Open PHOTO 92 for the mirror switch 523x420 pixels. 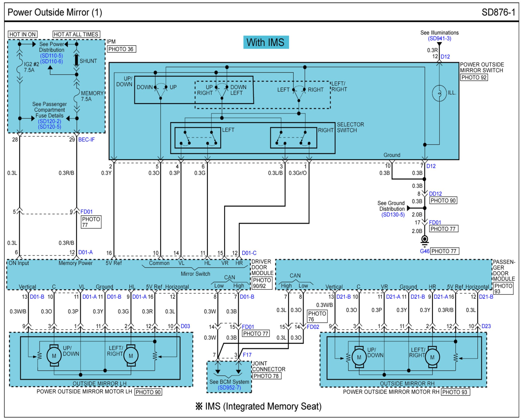[x=474, y=78]
